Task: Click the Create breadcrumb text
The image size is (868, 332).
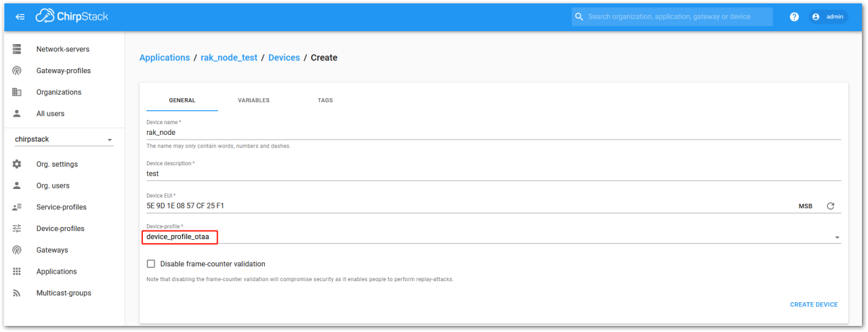Action: click(324, 58)
